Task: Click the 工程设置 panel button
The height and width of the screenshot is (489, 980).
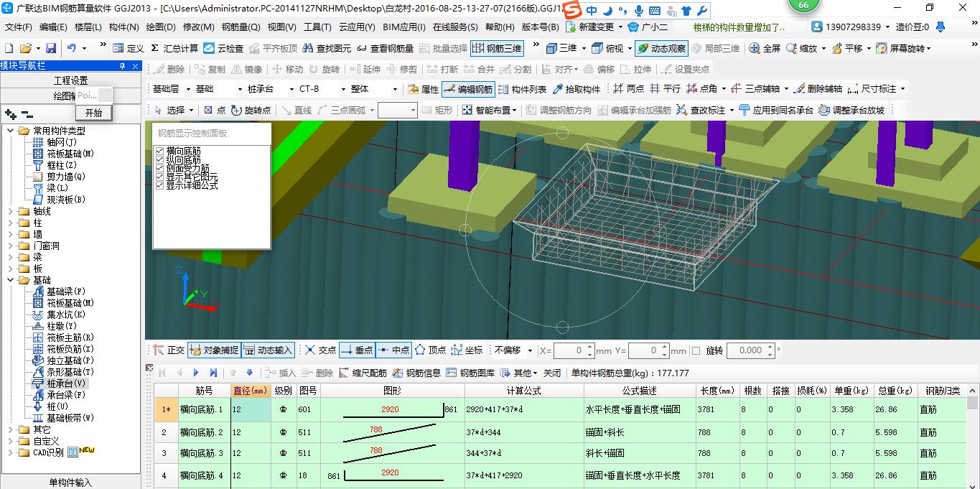Action: [x=70, y=80]
